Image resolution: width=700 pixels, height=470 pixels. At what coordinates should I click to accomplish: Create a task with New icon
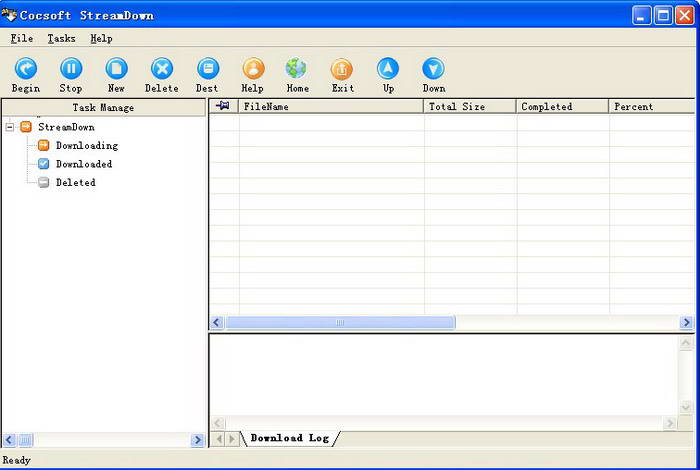116,69
